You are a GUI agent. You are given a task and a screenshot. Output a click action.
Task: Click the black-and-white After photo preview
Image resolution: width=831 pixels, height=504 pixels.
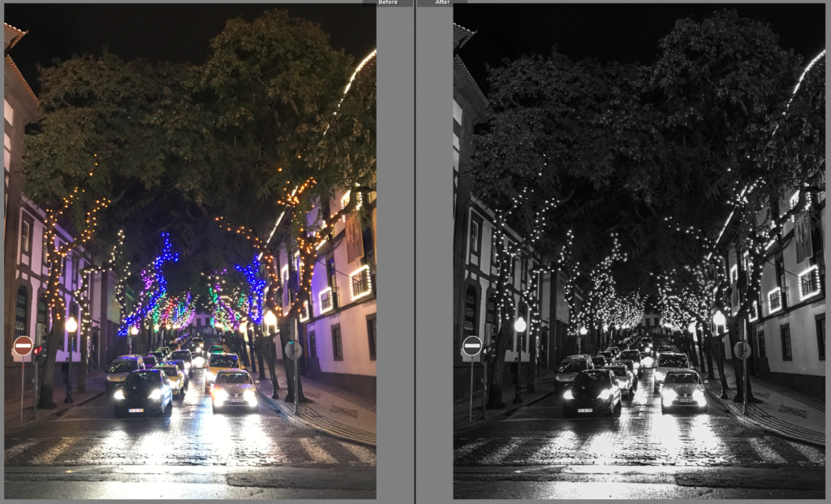tap(639, 252)
